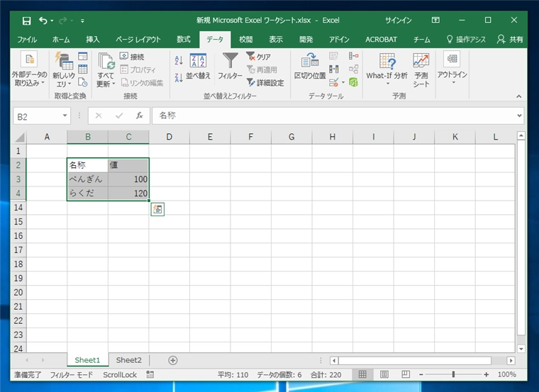This screenshot has height=392, width=539.
Task: Click the Save icon in the title bar
Action: tap(26, 21)
